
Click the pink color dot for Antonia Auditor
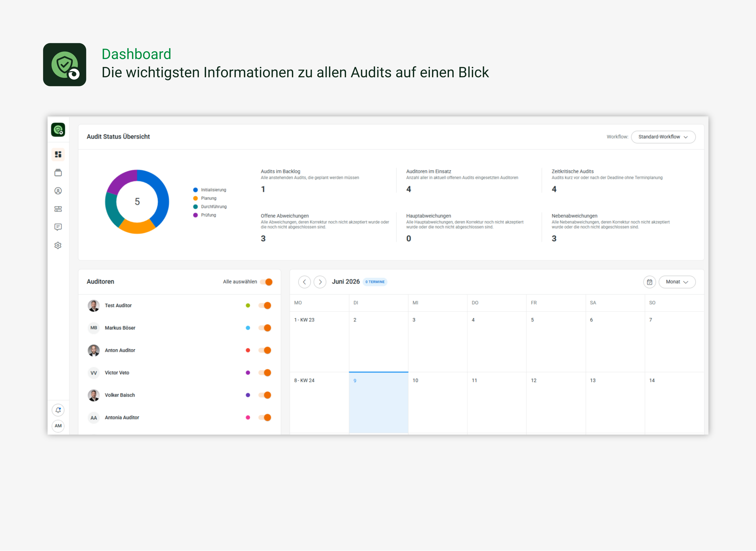(x=248, y=418)
